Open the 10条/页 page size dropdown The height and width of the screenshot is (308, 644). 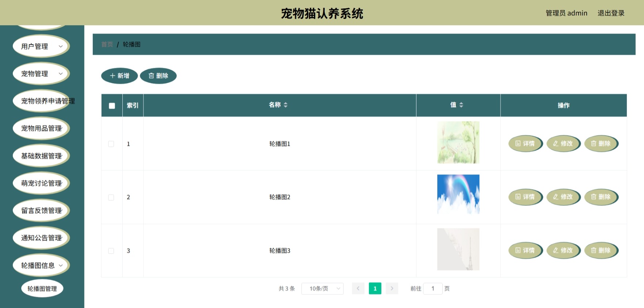(322, 289)
